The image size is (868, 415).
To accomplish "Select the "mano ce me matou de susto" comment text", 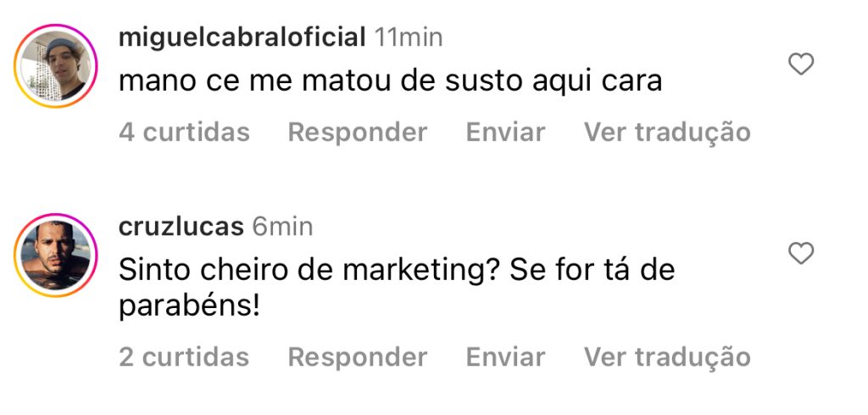I will 390,81.
